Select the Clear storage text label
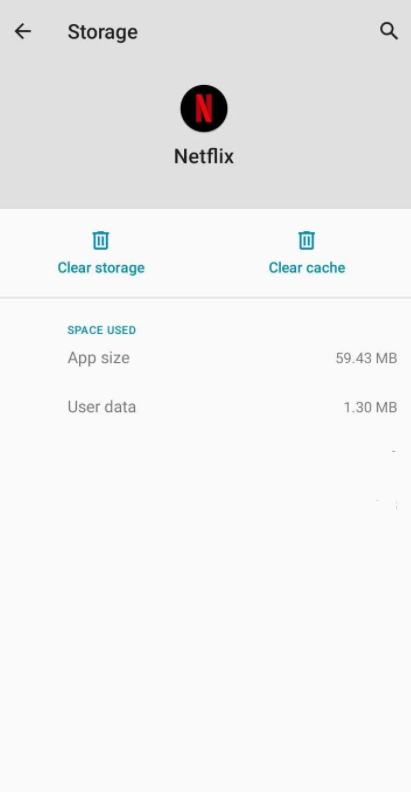411x792 pixels. pyautogui.click(x=101, y=268)
